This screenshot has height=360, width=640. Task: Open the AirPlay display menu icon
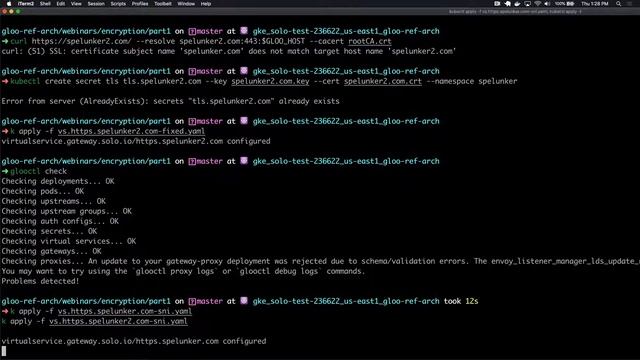(x=527, y=4)
